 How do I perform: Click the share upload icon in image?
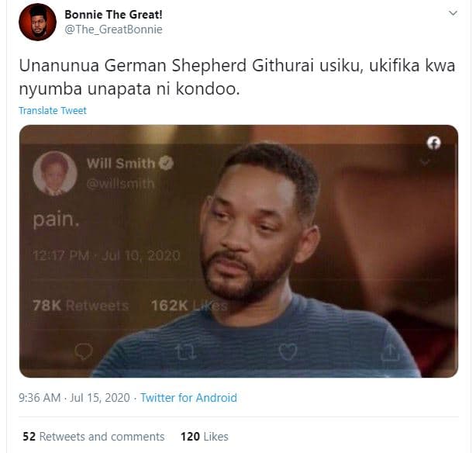click(391, 351)
